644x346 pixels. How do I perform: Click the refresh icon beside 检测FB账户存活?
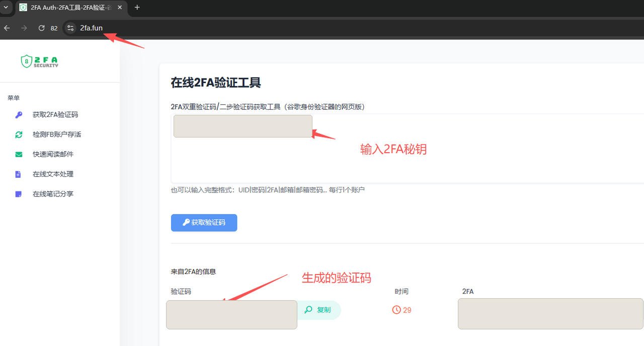pyautogui.click(x=19, y=134)
